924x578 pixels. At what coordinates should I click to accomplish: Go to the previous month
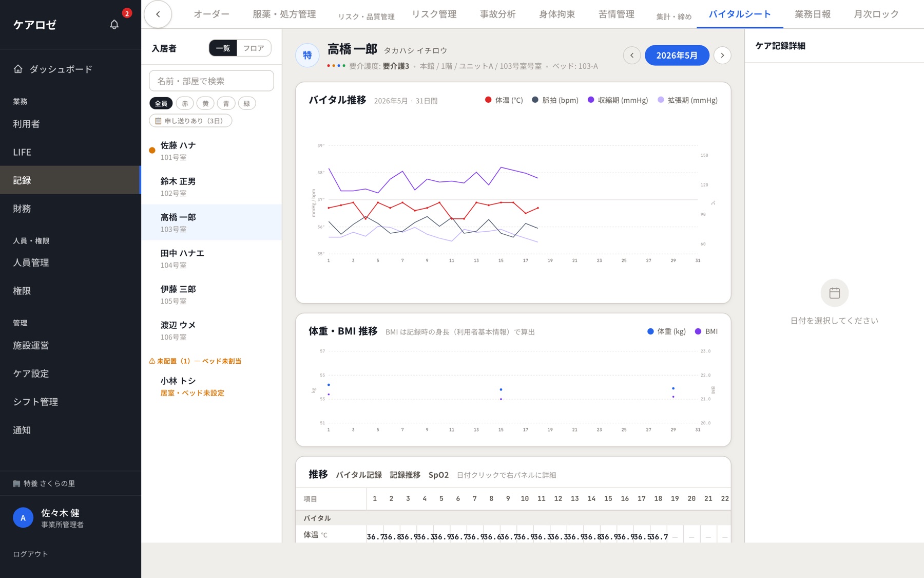point(632,55)
